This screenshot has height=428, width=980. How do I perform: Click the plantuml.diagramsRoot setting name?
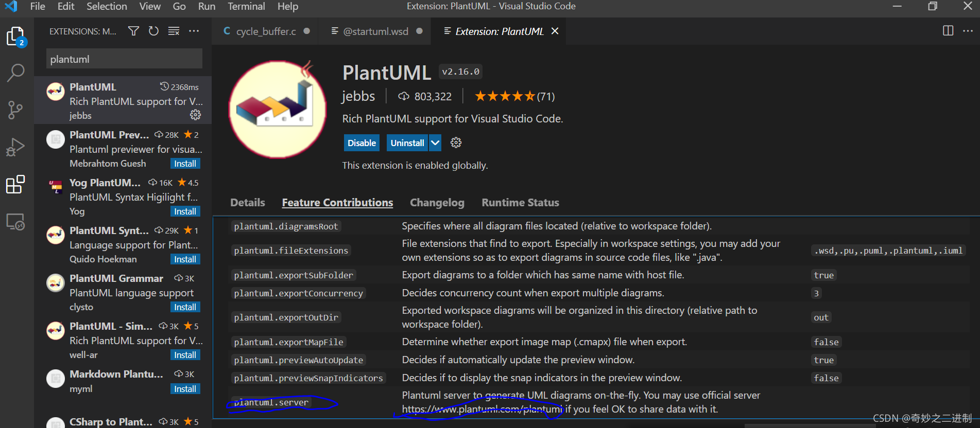coord(286,226)
